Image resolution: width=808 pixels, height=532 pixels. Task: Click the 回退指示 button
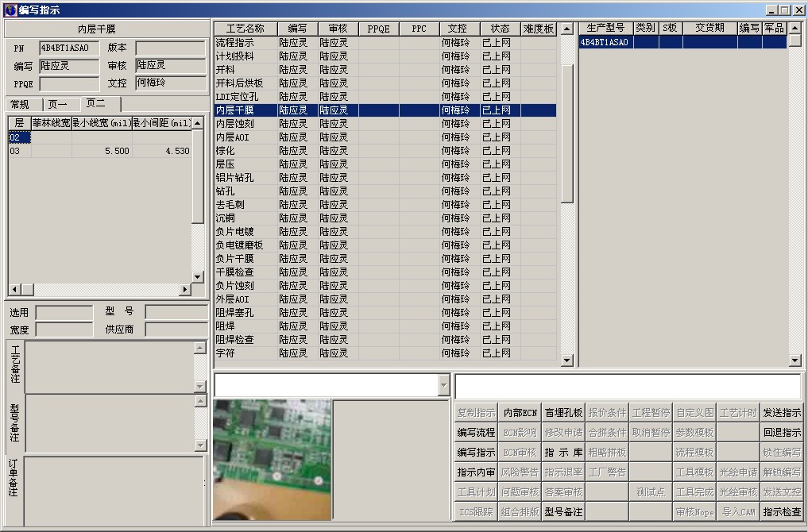(782, 432)
